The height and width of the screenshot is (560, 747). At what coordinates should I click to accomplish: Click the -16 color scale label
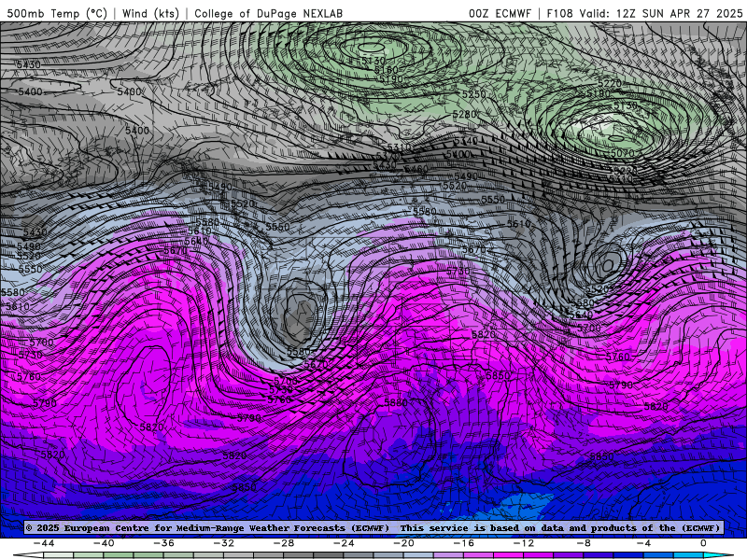click(464, 543)
